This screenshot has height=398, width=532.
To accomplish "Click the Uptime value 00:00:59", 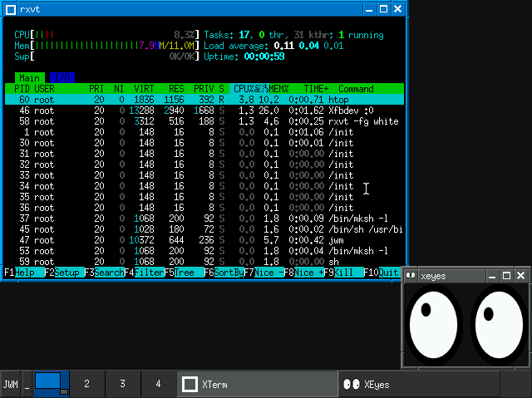I will click(264, 57).
